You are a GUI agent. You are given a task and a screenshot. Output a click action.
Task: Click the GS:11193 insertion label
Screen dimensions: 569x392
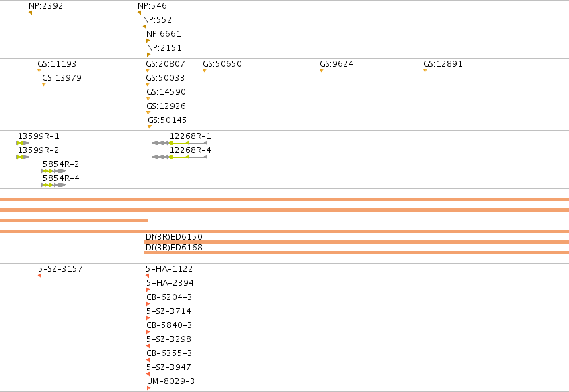pyautogui.click(x=57, y=63)
